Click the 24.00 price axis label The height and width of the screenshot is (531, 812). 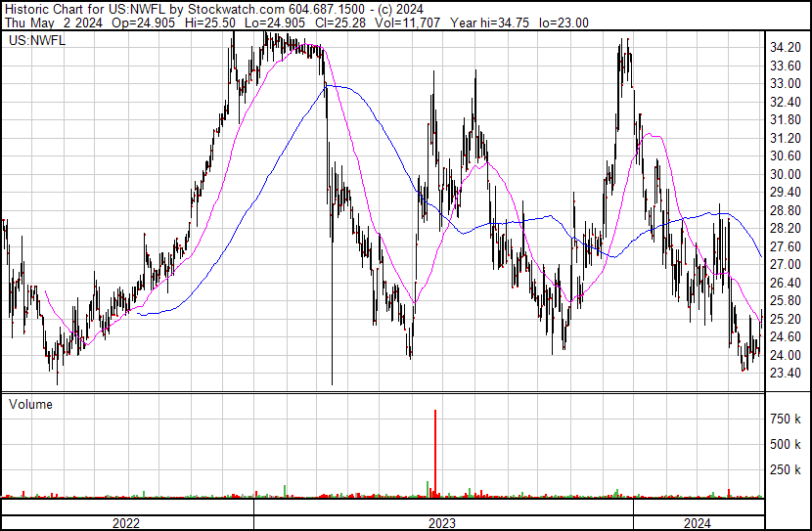point(785,355)
